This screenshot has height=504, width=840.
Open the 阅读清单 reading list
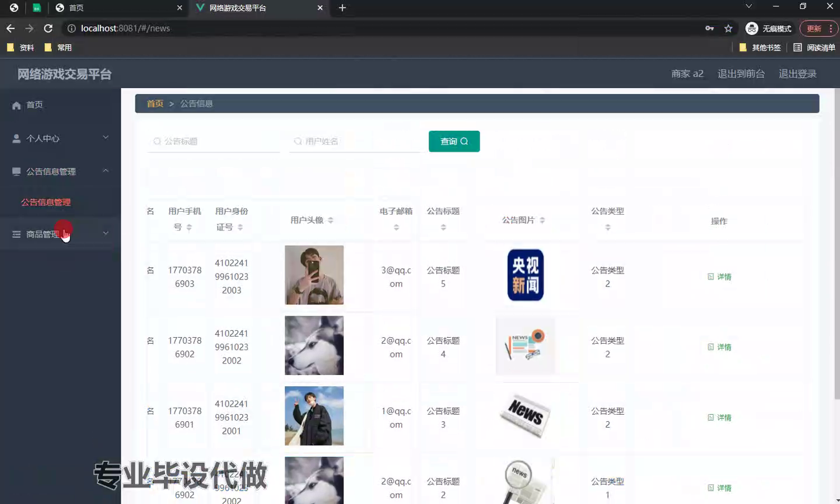point(814,47)
